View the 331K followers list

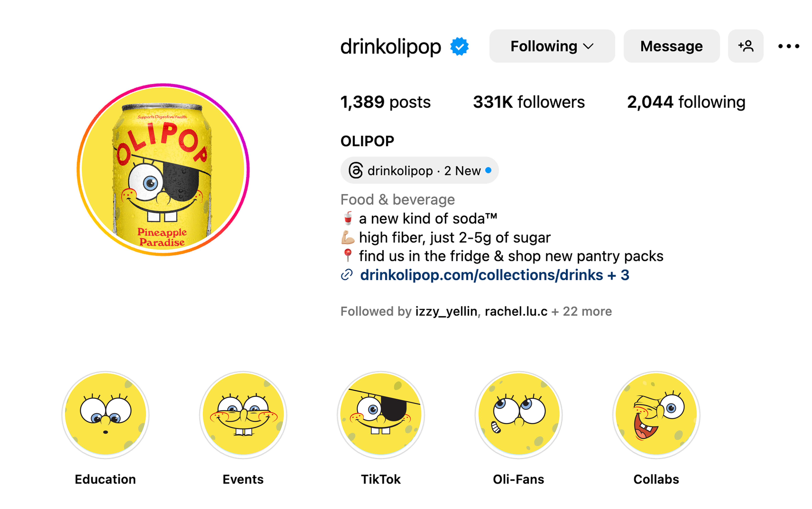[529, 102]
